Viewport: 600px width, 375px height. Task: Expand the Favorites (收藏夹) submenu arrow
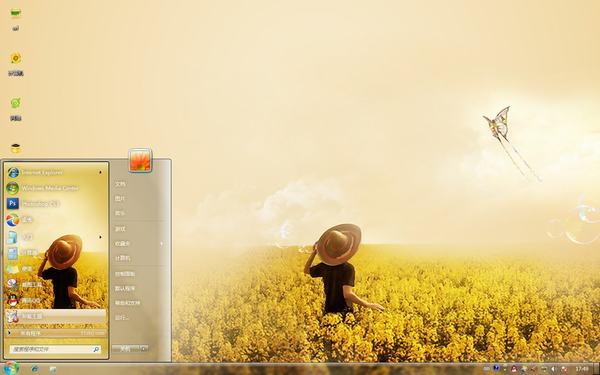pos(161,243)
